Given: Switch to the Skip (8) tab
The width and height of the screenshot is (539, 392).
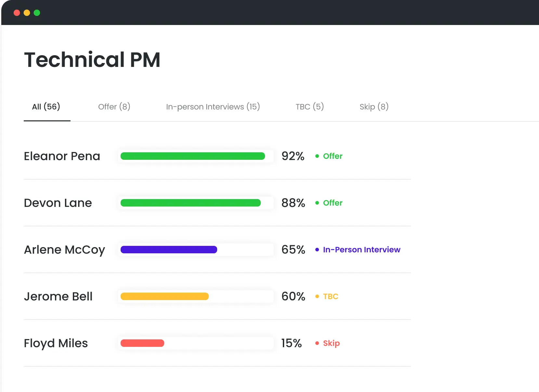Looking at the screenshot, I should tap(374, 107).
